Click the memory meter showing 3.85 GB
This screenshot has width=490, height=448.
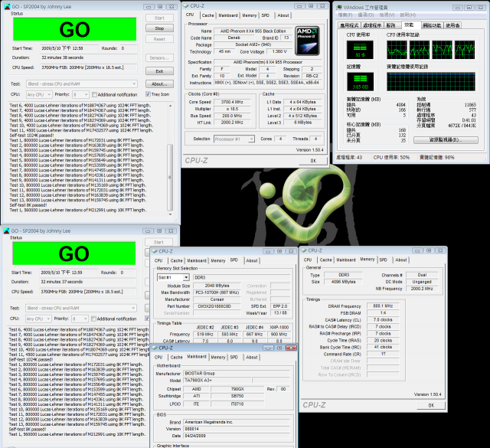tap(360, 82)
